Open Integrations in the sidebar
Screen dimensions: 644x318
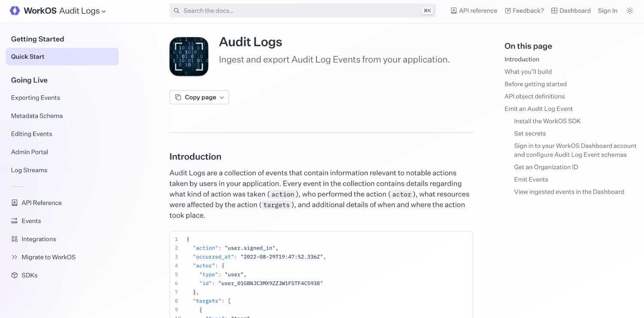pyautogui.click(x=39, y=239)
